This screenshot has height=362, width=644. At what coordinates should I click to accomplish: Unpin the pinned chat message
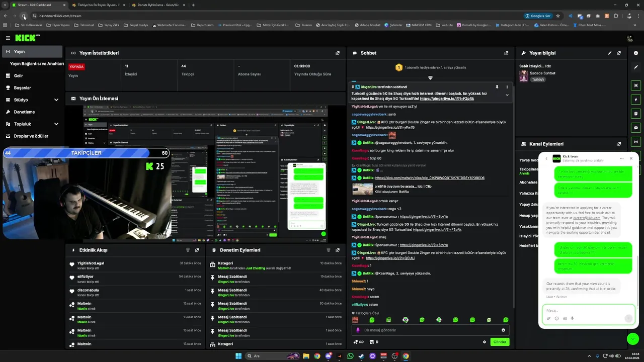497,87
